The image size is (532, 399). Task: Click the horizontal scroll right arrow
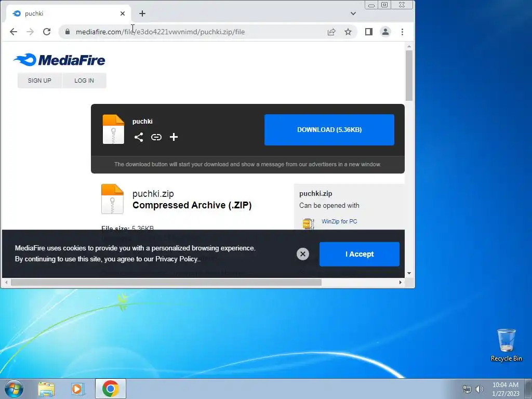pyautogui.click(x=401, y=282)
